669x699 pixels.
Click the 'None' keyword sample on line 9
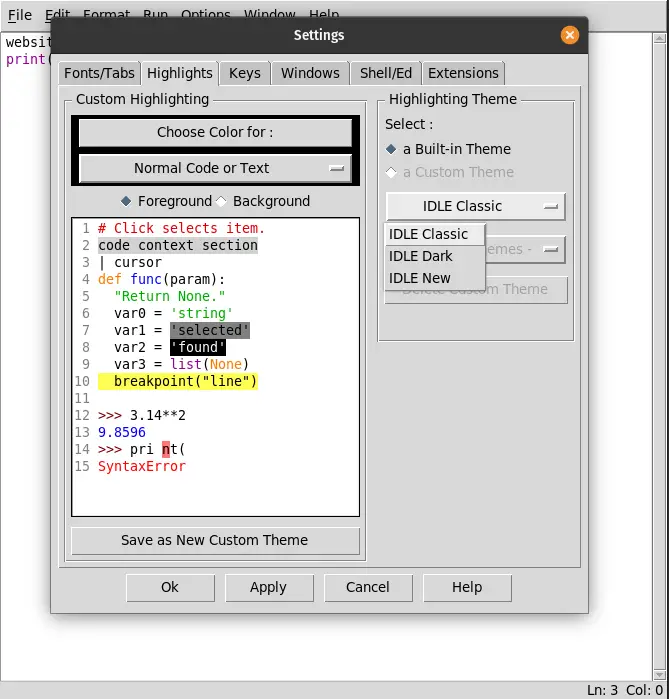coord(226,365)
